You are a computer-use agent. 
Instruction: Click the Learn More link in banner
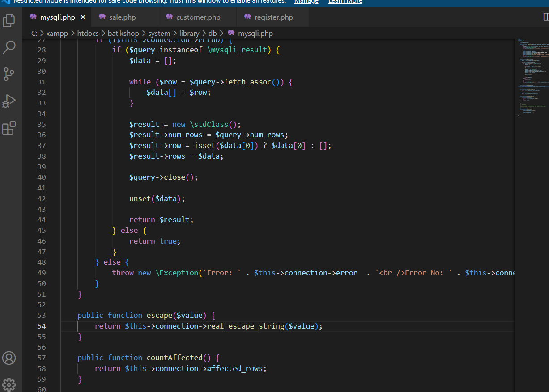(345, 2)
